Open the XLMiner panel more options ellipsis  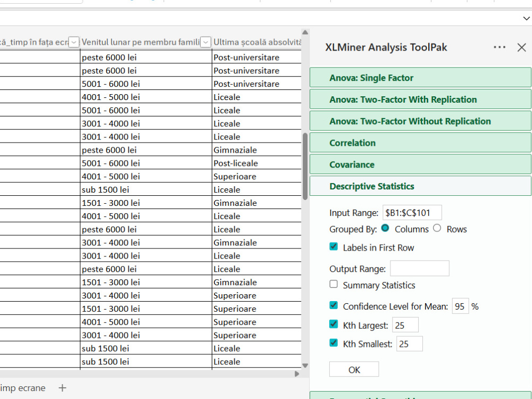[x=500, y=47]
